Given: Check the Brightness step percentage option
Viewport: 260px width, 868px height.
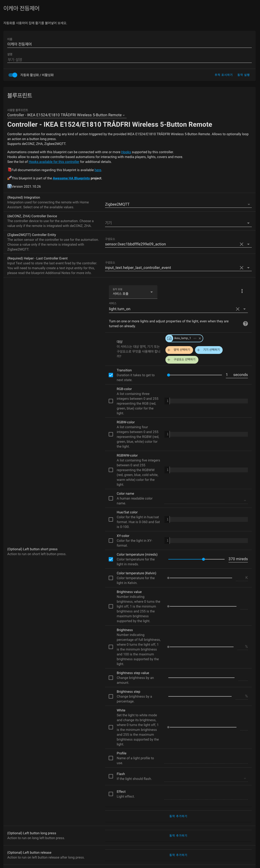Looking at the screenshot, I should click(x=111, y=696).
